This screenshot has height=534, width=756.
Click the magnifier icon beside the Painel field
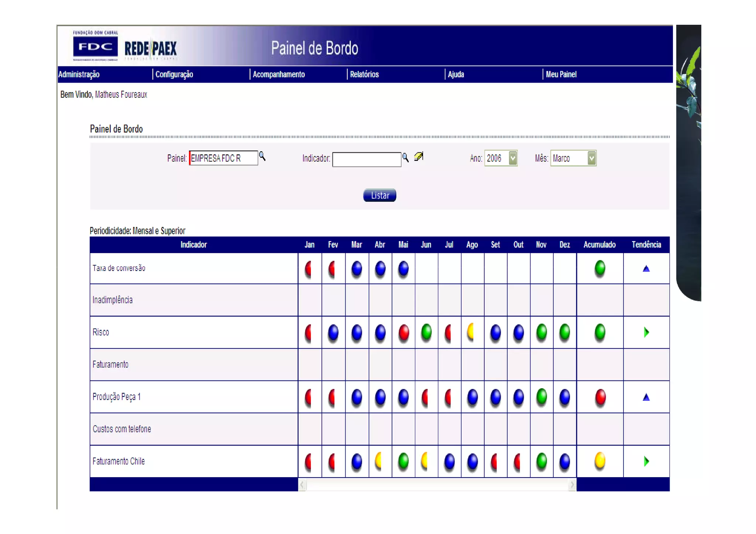(262, 156)
